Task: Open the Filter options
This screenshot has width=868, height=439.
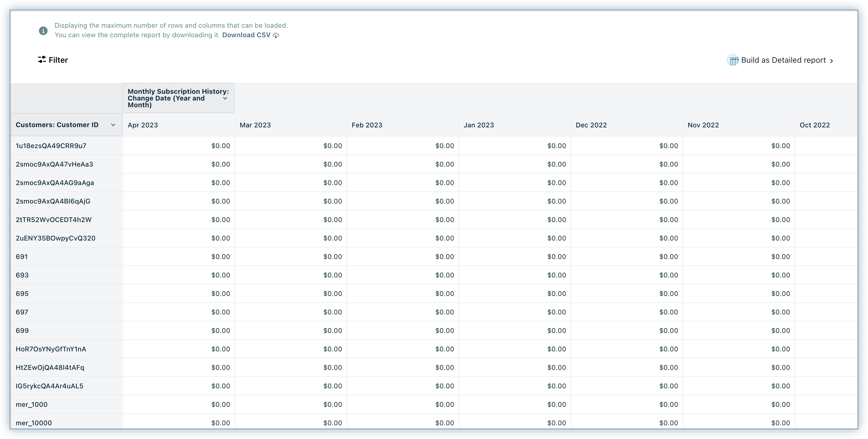Action: (x=58, y=60)
